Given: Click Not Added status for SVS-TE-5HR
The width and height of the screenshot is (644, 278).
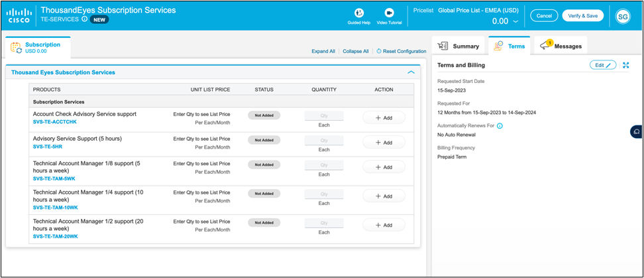Looking at the screenshot, I should (264, 140).
